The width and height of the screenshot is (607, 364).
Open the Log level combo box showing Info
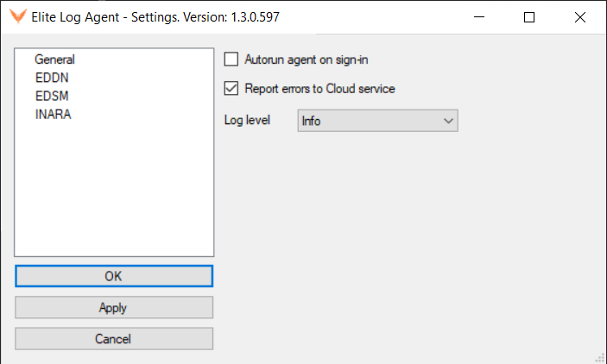pos(378,121)
